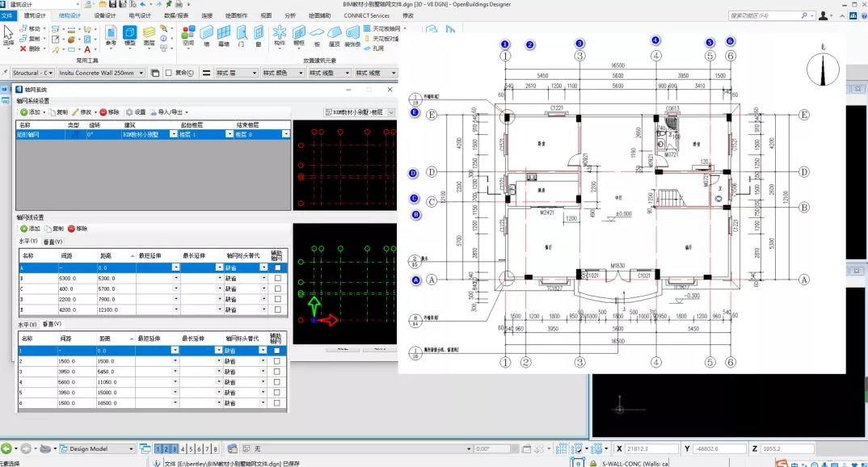Click 导入/导出 import export button
Image resolution: width=868 pixels, height=467 pixels.
pyautogui.click(x=166, y=111)
